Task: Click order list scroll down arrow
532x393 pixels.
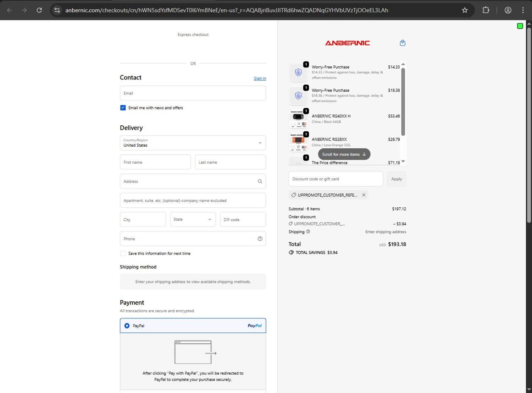Action: (x=403, y=162)
